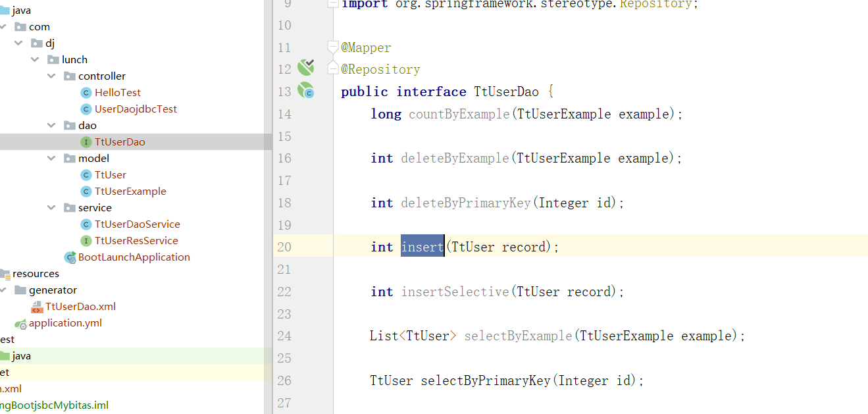Open TtUserExample class in tree
Screen dimensions: 868x414
(x=130, y=192)
